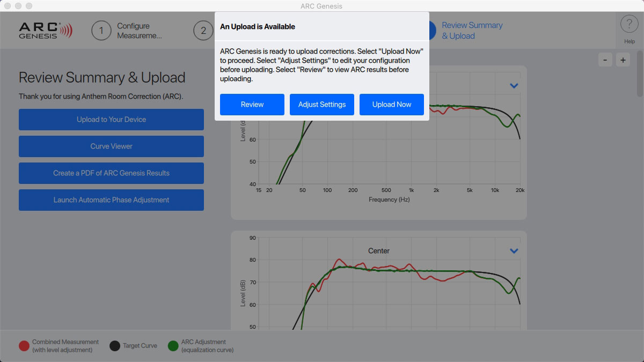Click the Target Curve legend label
This screenshot has height=362, width=644.
point(140,346)
